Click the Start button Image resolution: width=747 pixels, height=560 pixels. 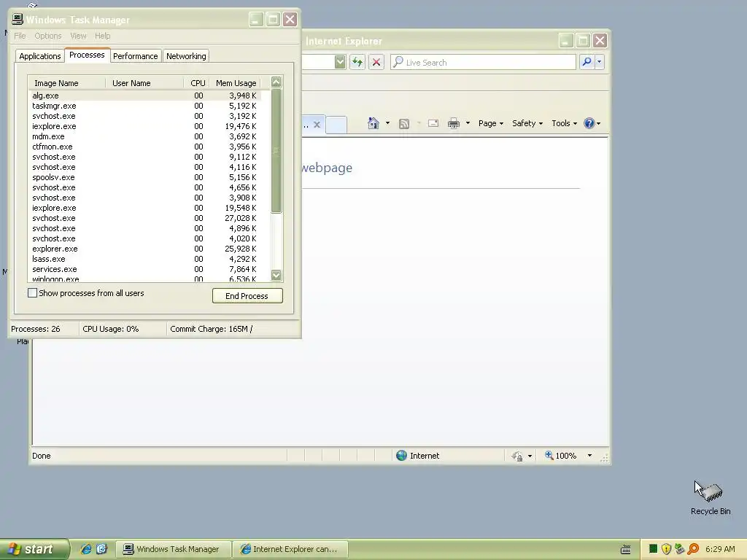coord(34,549)
